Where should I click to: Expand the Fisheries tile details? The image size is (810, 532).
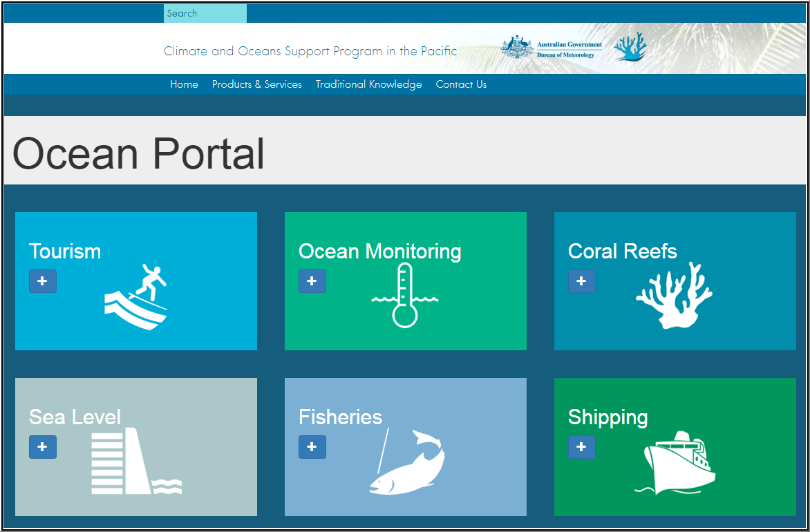pos(312,447)
